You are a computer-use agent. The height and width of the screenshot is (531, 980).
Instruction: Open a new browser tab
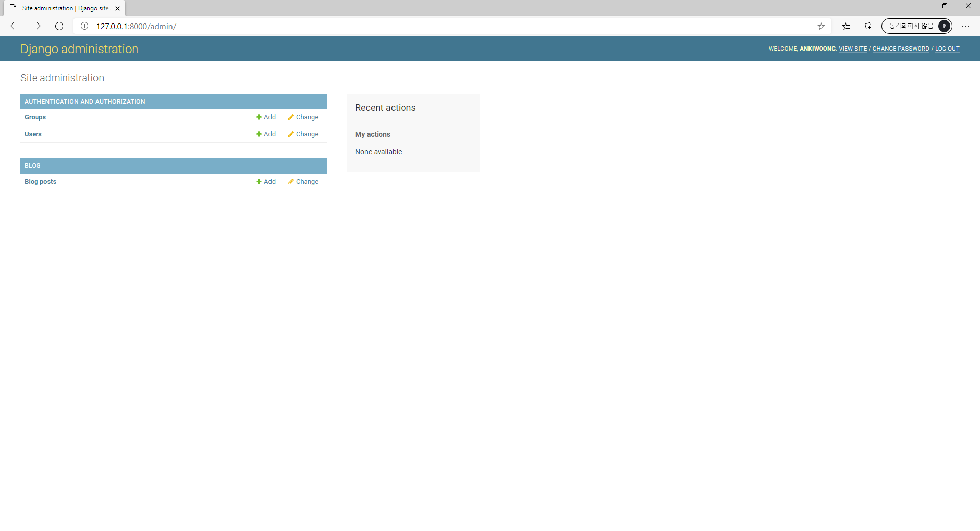coord(134,8)
